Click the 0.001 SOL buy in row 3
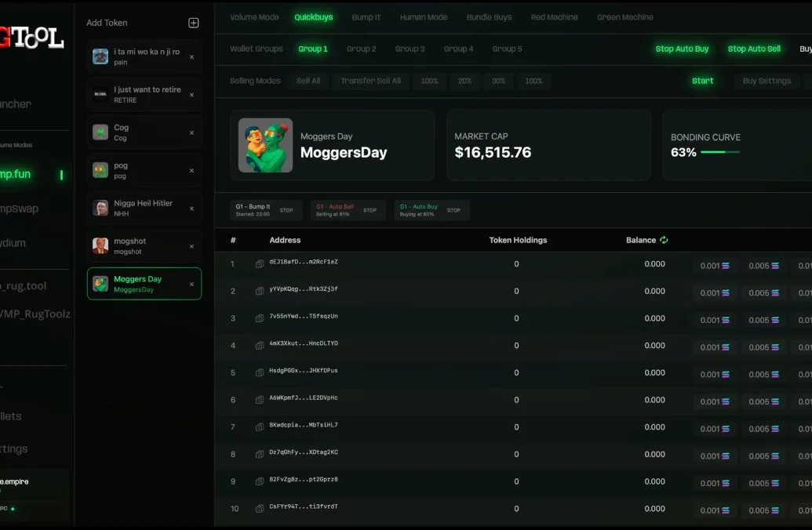 715,320
